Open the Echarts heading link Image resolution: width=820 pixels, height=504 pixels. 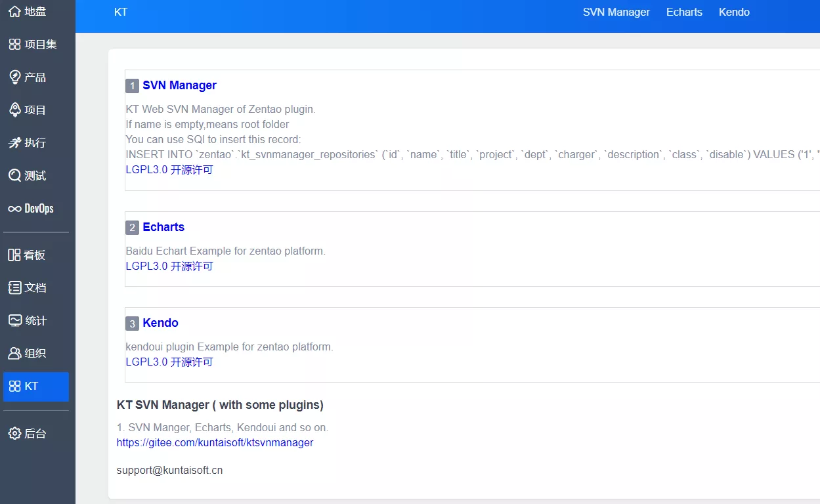163,227
